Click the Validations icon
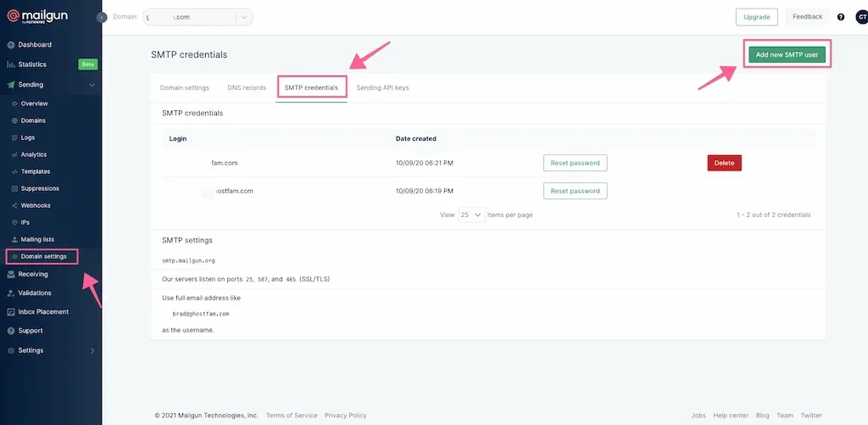 coord(10,294)
